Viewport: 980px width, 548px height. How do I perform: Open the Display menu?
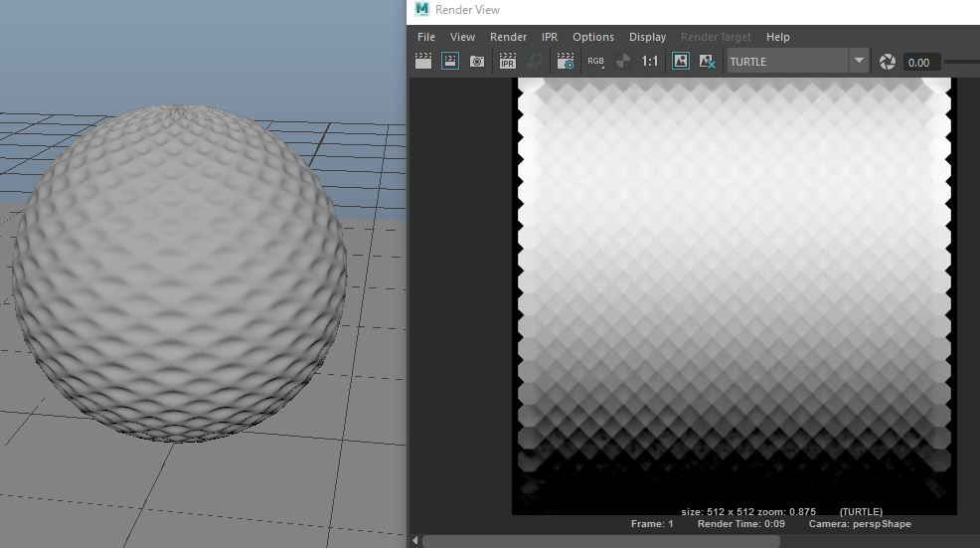point(647,37)
